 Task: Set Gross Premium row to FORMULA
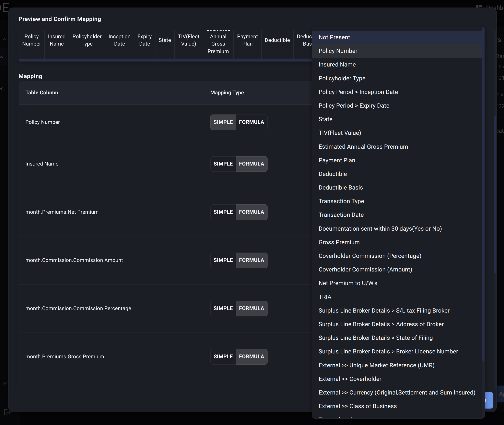(x=251, y=357)
